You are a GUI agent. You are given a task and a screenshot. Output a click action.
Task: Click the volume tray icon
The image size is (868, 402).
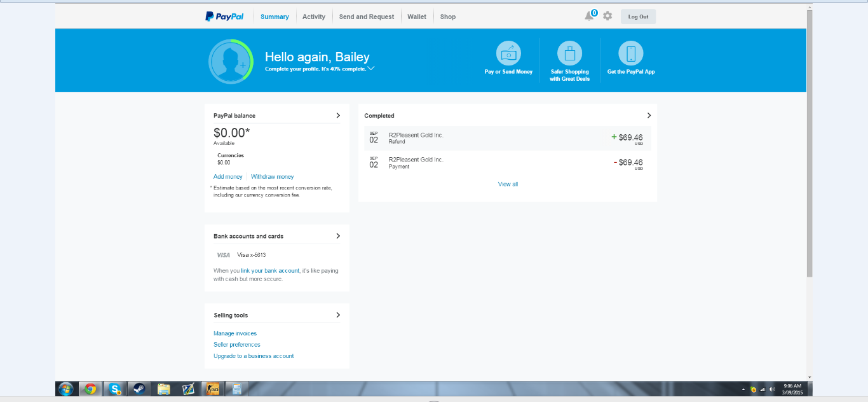tap(772, 389)
